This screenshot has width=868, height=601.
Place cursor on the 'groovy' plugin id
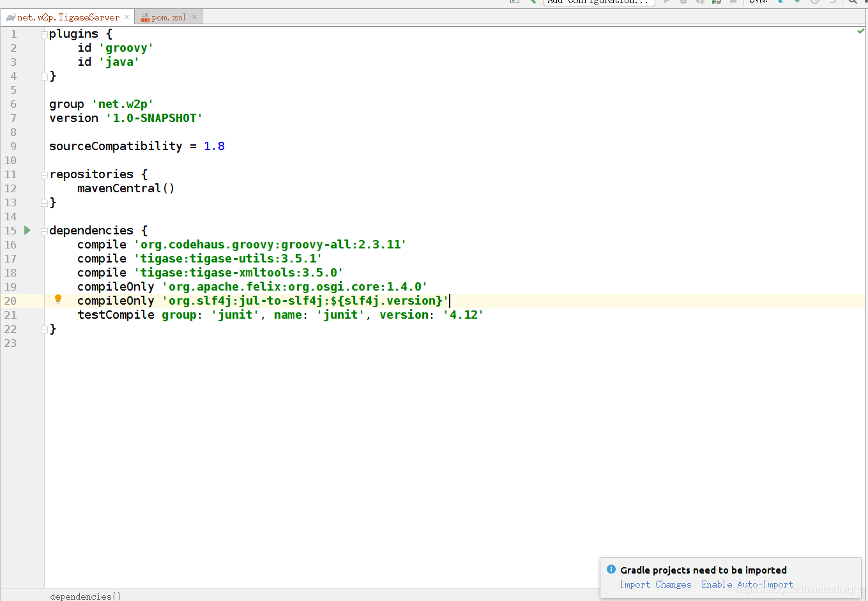click(126, 48)
